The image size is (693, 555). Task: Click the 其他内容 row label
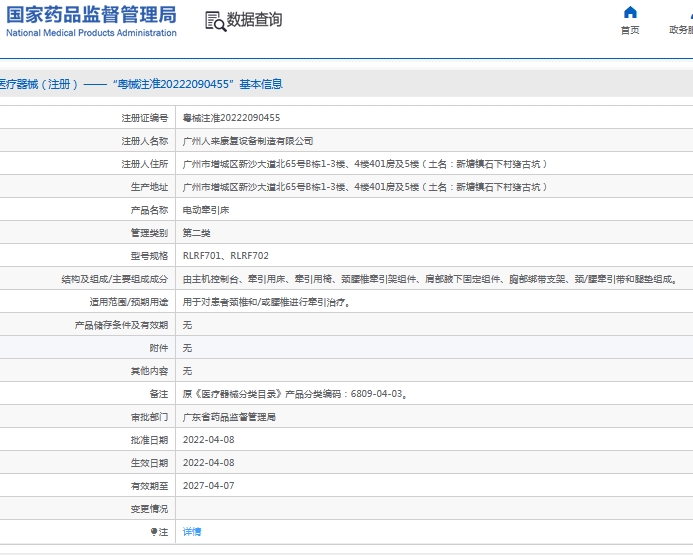point(149,371)
